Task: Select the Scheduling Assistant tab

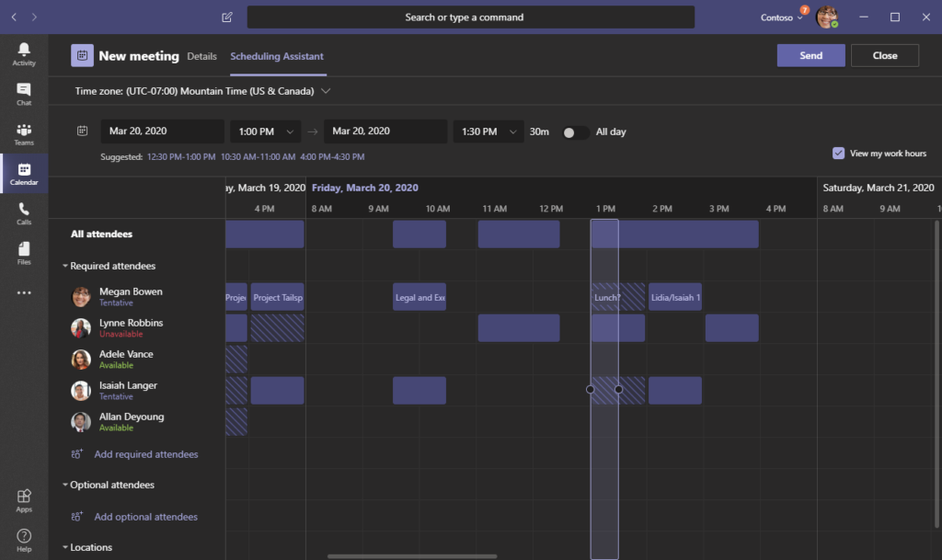Action: tap(277, 56)
